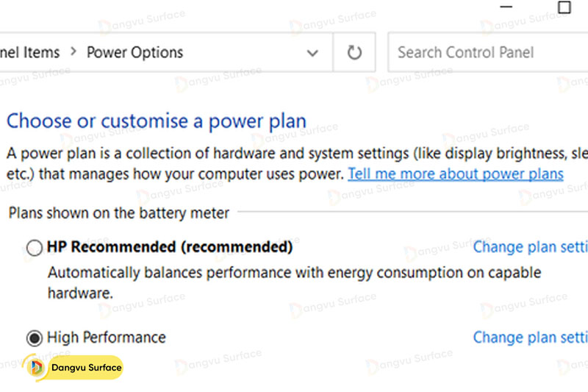Image resolution: width=588 pixels, height=392 pixels.
Task: Click the refresh icon in the address bar
Action: pos(354,52)
